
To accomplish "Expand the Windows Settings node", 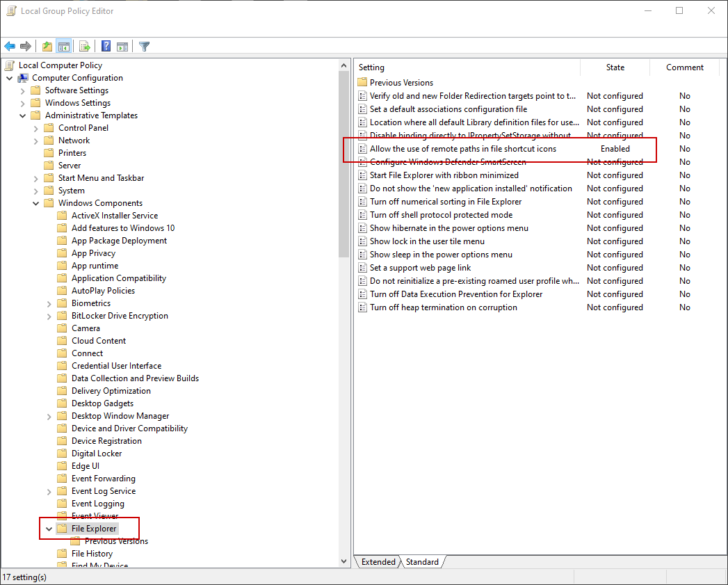I will point(22,103).
